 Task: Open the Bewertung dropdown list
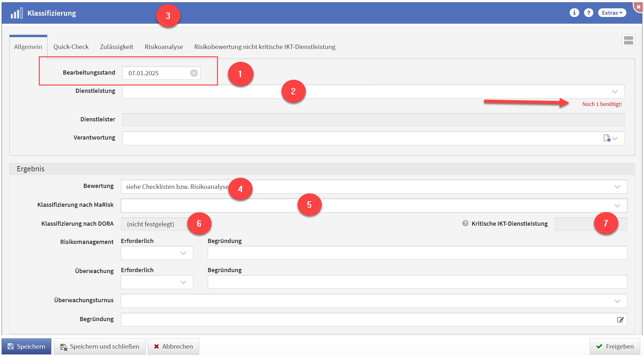point(617,187)
